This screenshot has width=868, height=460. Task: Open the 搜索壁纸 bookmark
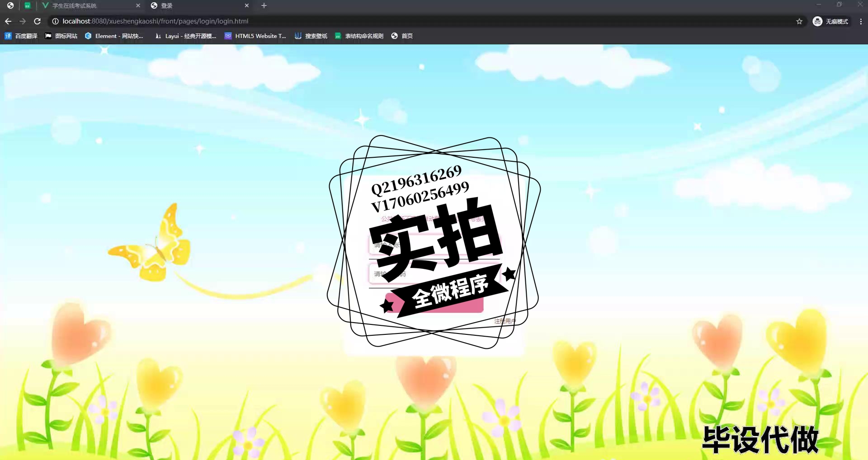point(311,36)
